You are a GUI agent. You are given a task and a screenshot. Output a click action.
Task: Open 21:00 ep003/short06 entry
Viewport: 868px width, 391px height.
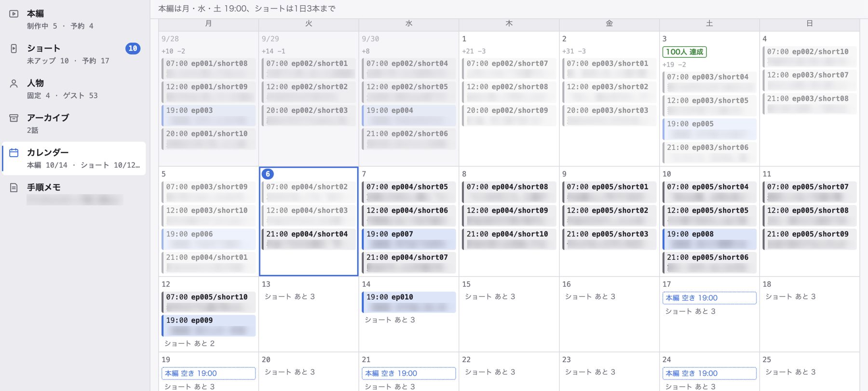tap(709, 153)
